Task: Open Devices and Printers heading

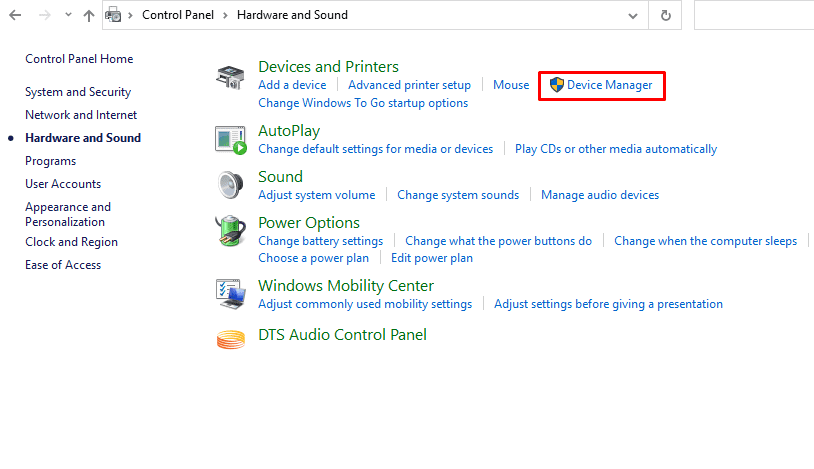Action: coord(328,67)
